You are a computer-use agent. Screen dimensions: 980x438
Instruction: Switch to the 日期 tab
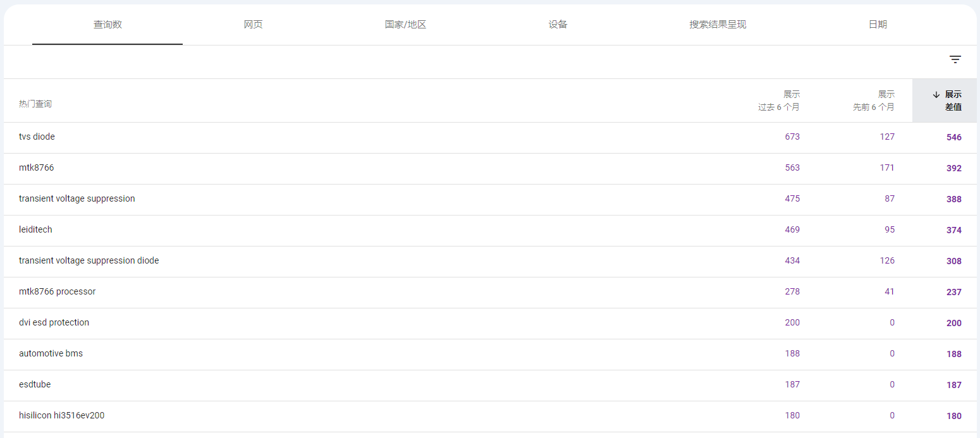pyautogui.click(x=878, y=25)
